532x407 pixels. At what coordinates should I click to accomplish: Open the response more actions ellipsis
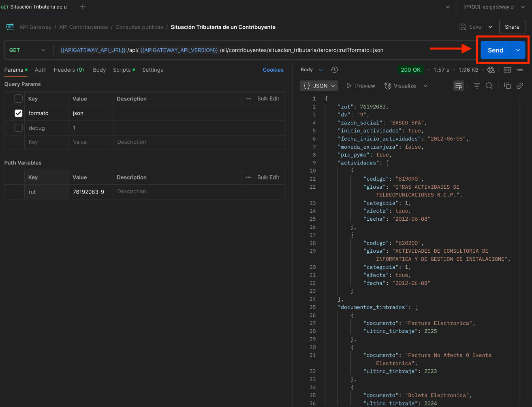[x=520, y=70]
